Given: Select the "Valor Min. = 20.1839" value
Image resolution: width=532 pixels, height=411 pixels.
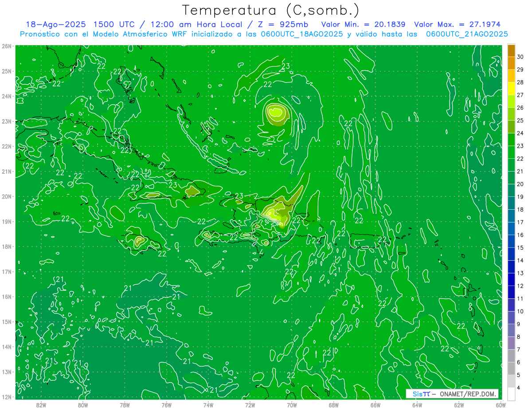Looking at the screenshot, I should [363, 24].
